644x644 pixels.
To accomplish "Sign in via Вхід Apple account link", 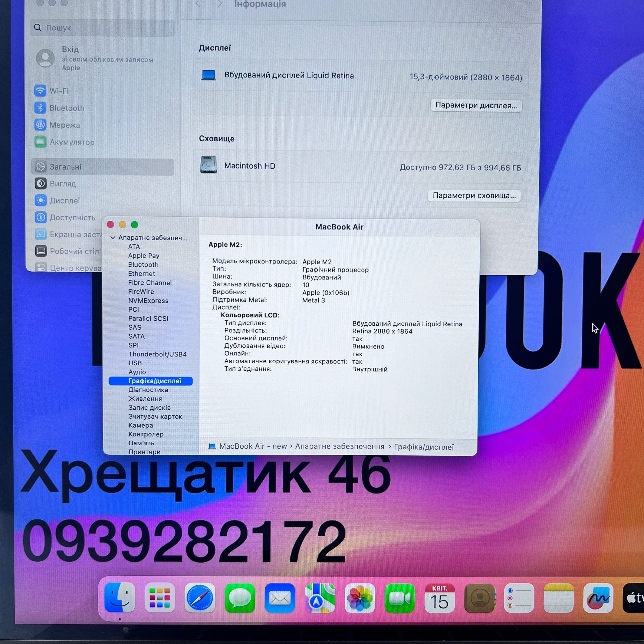I will click(107, 58).
